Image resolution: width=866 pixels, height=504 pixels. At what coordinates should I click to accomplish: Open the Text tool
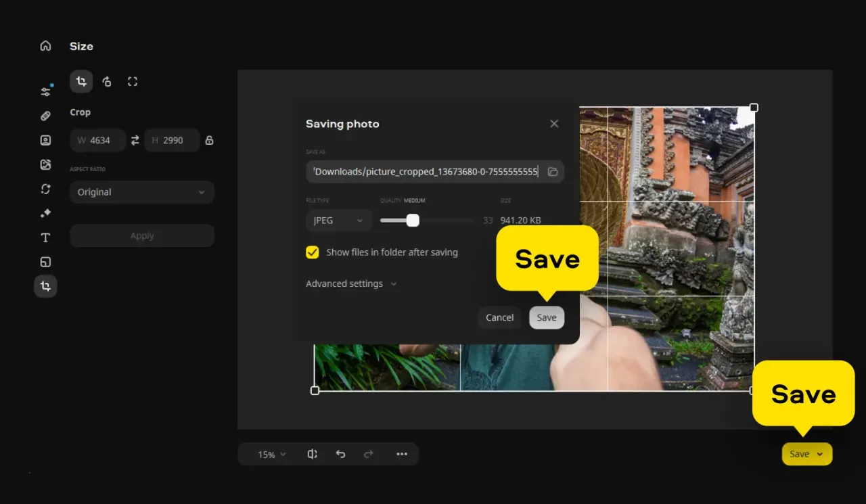[x=45, y=237]
